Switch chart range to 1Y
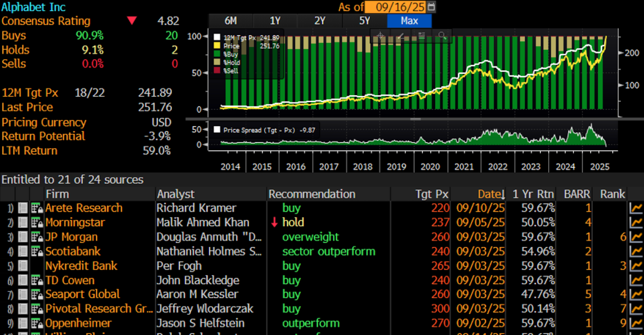This screenshot has width=644, height=335. pyautogui.click(x=275, y=21)
